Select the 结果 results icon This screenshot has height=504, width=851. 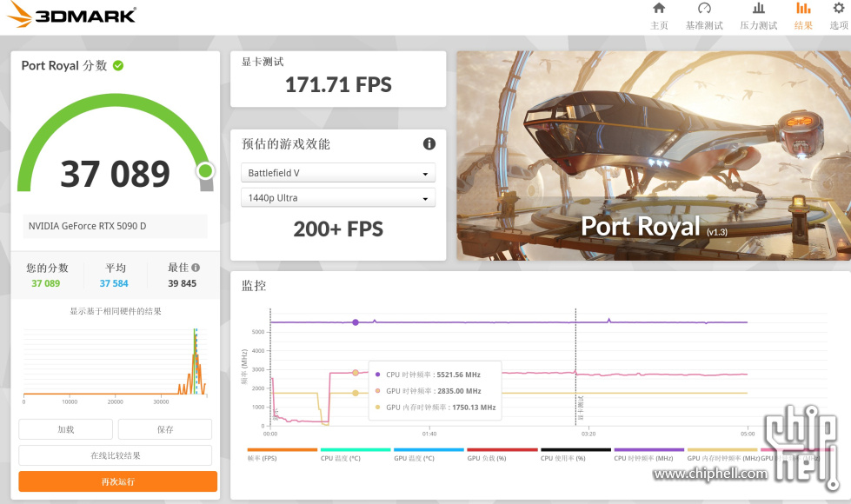pyautogui.click(x=803, y=8)
